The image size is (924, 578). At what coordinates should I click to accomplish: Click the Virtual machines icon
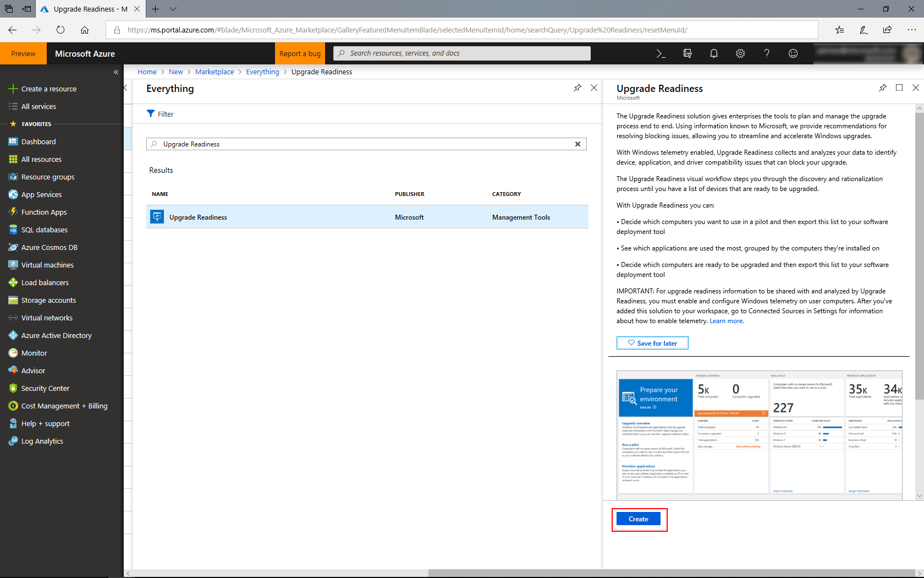click(13, 265)
